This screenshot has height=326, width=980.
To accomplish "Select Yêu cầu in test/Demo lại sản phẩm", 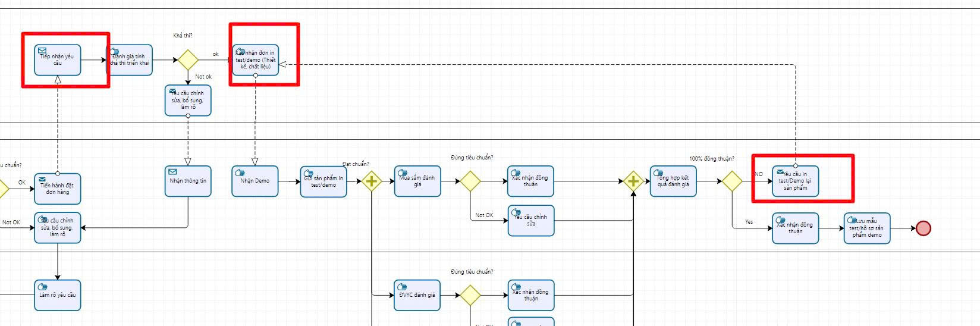I will [x=796, y=181].
